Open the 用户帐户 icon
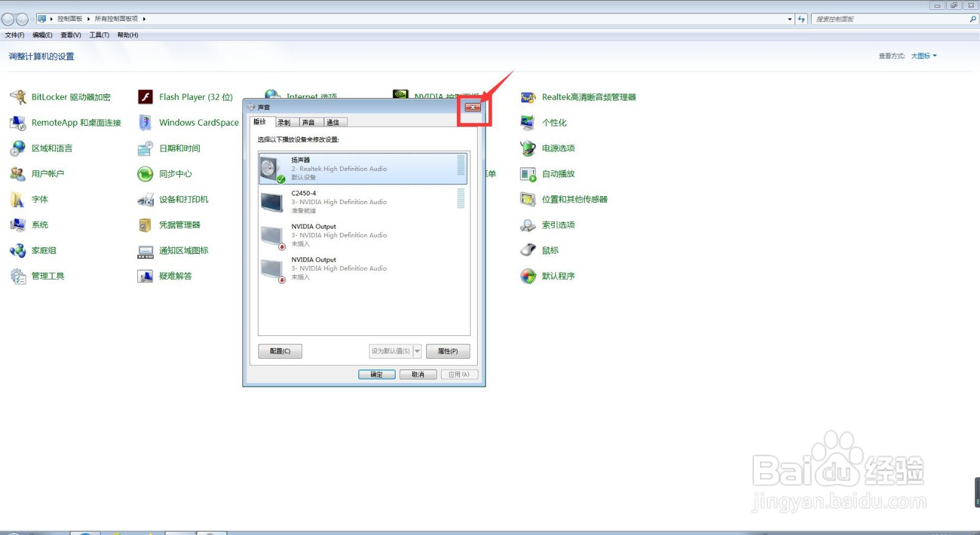Viewport: 980px width, 535px height. coord(18,173)
